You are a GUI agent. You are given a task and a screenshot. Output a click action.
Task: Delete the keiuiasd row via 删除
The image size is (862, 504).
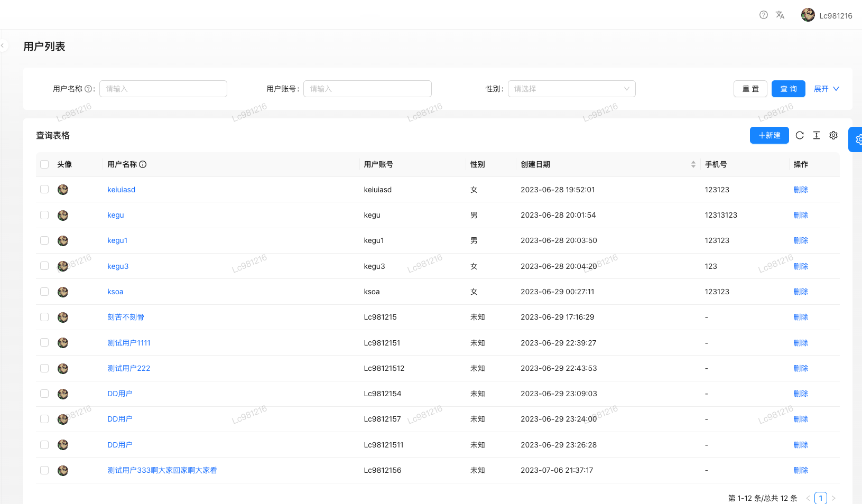[801, 190]
